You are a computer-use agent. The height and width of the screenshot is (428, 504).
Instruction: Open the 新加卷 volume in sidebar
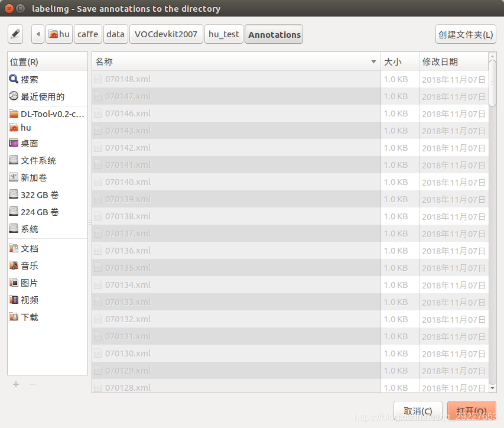coord(47,177)
